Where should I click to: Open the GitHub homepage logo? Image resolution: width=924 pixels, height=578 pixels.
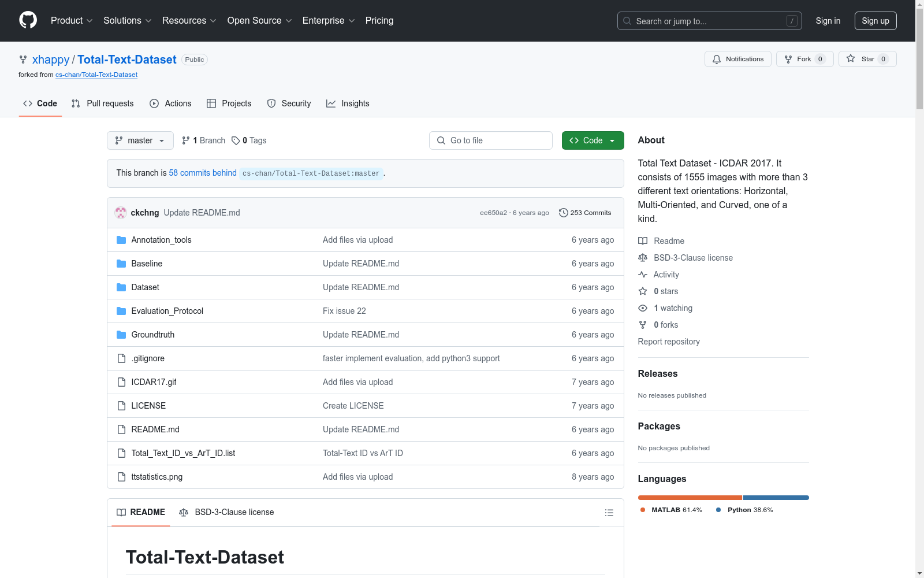click(x=28, y=20)
